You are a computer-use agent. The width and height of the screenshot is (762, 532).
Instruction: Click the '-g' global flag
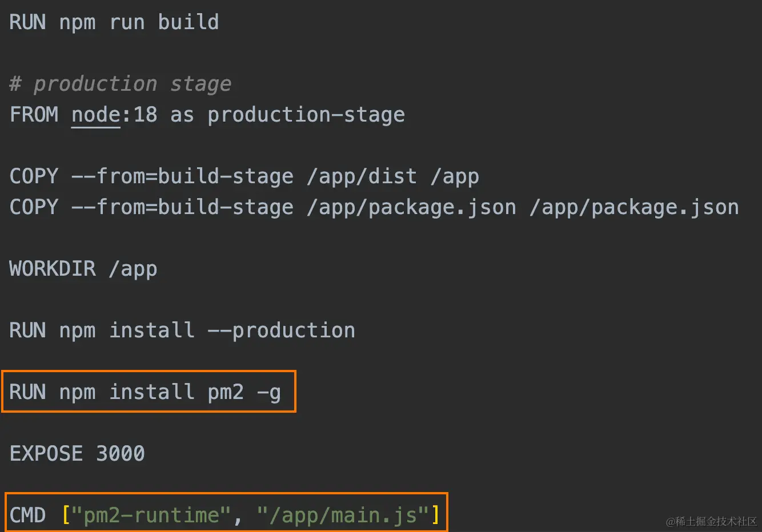[x=268, y=392]
